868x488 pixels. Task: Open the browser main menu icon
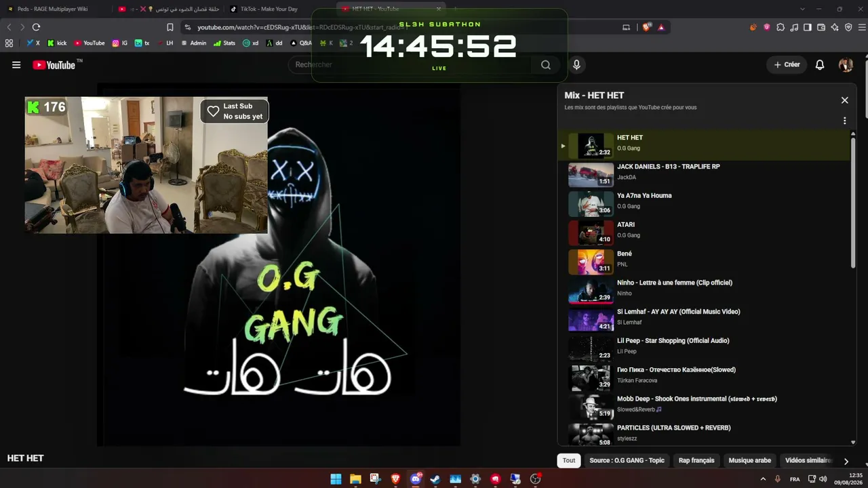point(862,27)
